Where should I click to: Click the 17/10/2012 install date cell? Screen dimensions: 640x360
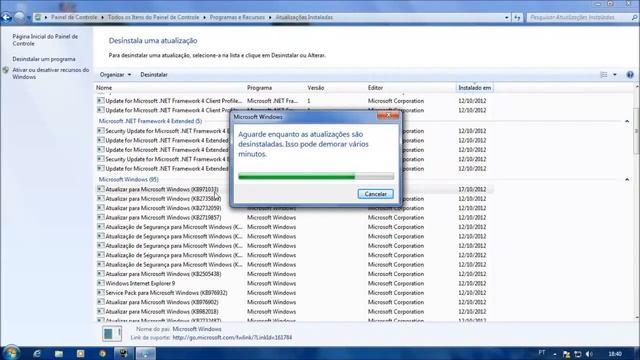coord(472,189)
